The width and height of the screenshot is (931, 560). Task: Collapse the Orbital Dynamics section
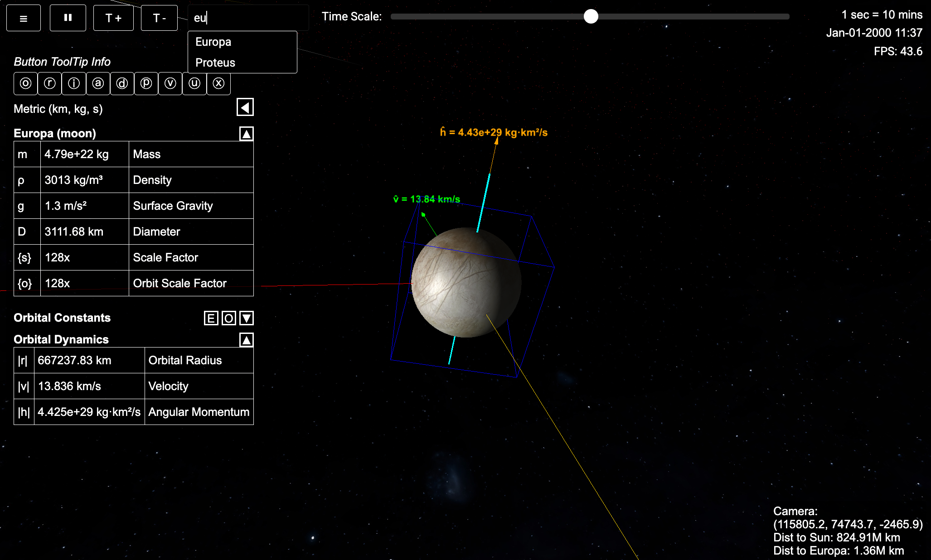pyautogui.click(x=246, y=340)
